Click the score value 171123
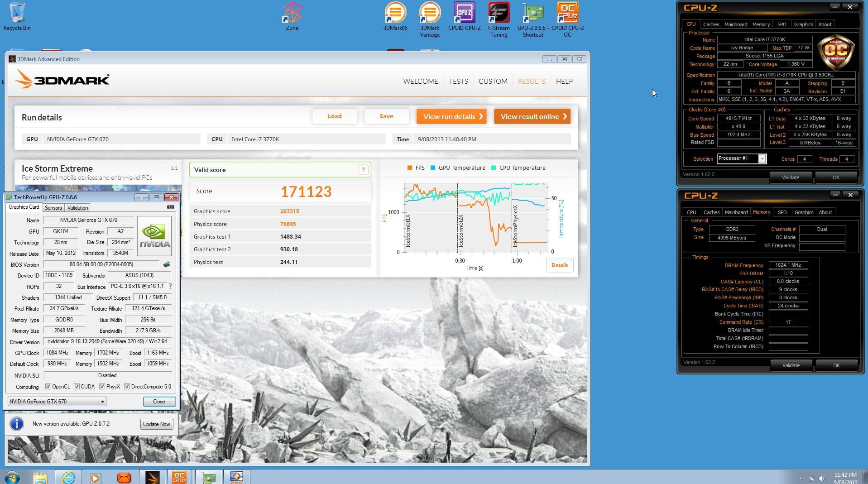The height and width of the screenshot is (484, 868). (306, 192)
